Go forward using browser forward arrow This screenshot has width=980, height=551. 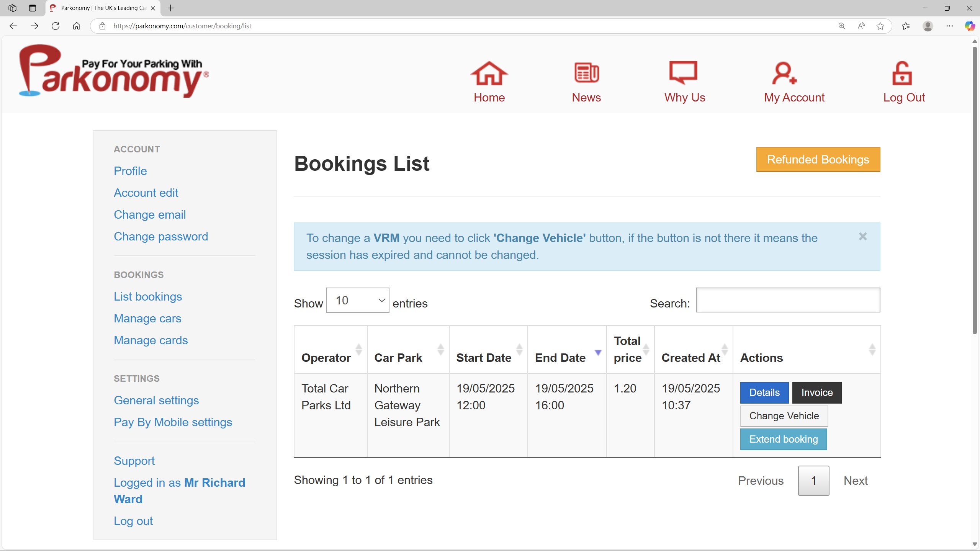click(34, 26)
